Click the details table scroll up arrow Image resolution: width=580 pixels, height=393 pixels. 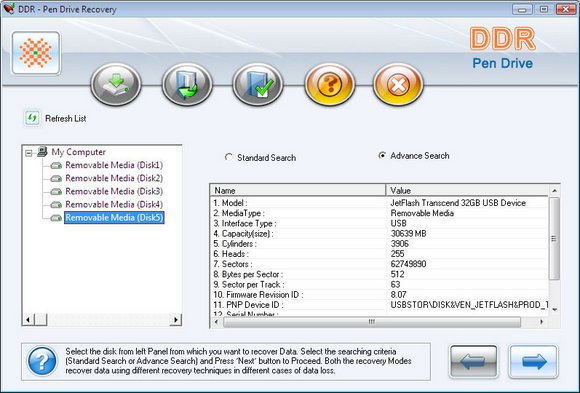click(x=554, y=191)
